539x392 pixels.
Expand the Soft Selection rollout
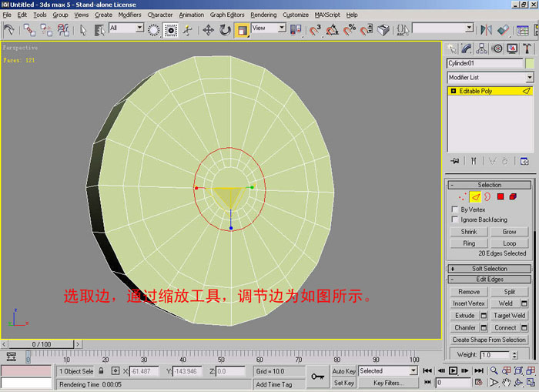coord(490,268)
